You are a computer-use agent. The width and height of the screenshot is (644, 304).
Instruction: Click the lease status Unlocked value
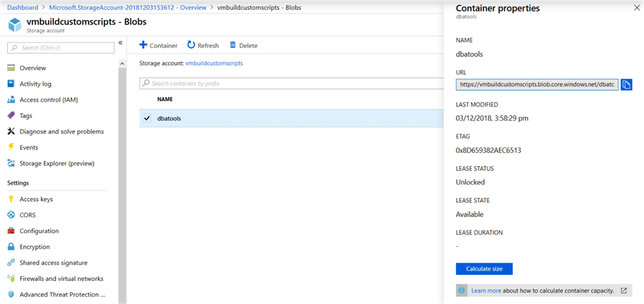(x=470, y=182)
